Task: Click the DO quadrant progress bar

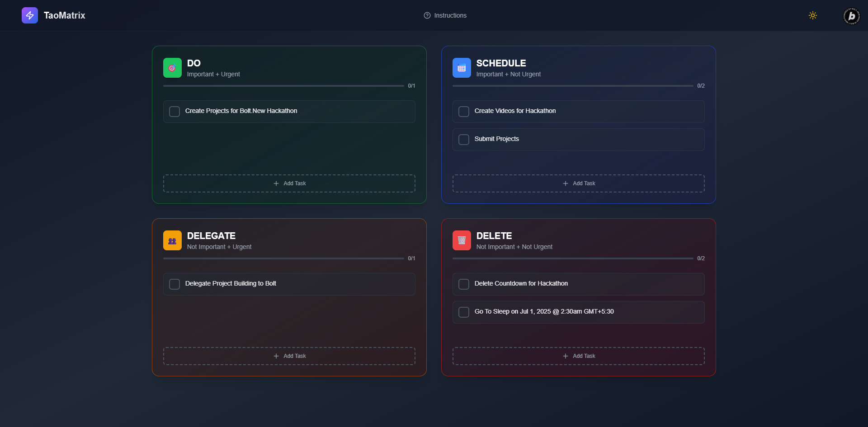Action: [284, 85]
